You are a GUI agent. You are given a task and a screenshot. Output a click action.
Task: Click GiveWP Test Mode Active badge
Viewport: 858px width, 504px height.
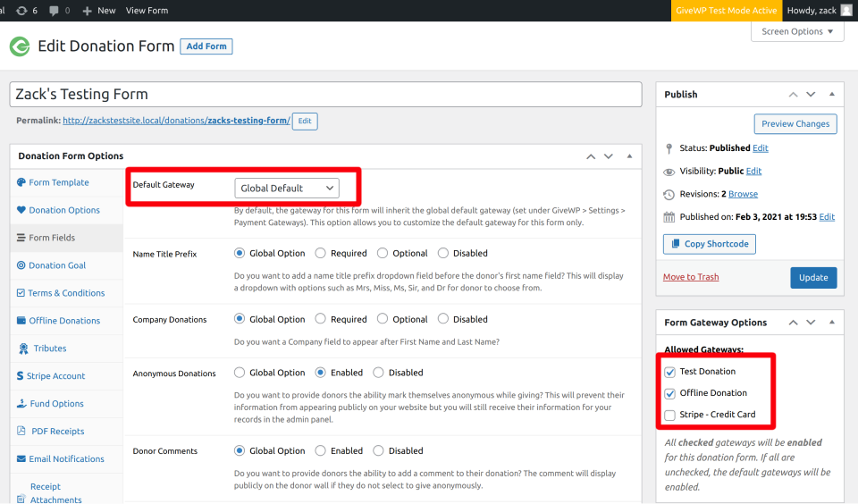pos(726,11)
